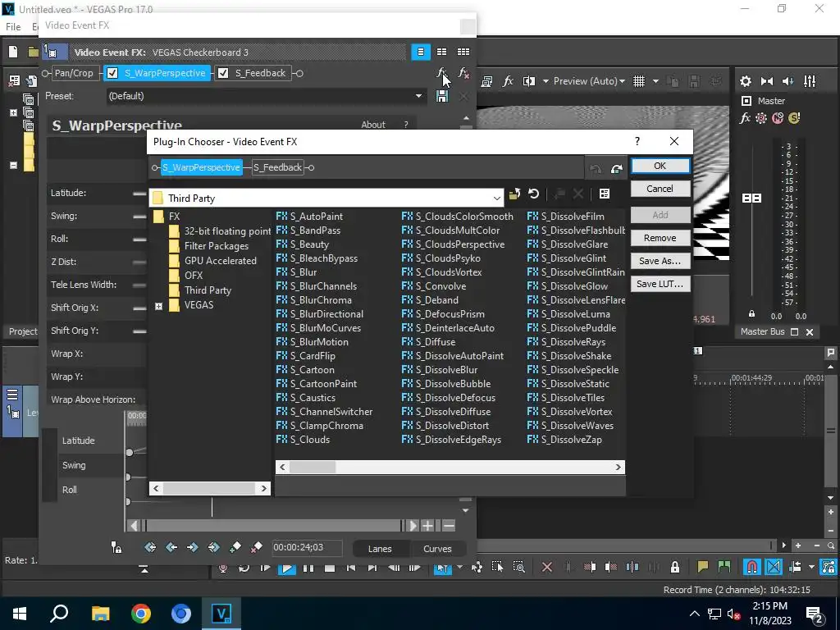Screen dimensions: 840x630
Task: Switch FX window to small grid view
Action: 441,52
